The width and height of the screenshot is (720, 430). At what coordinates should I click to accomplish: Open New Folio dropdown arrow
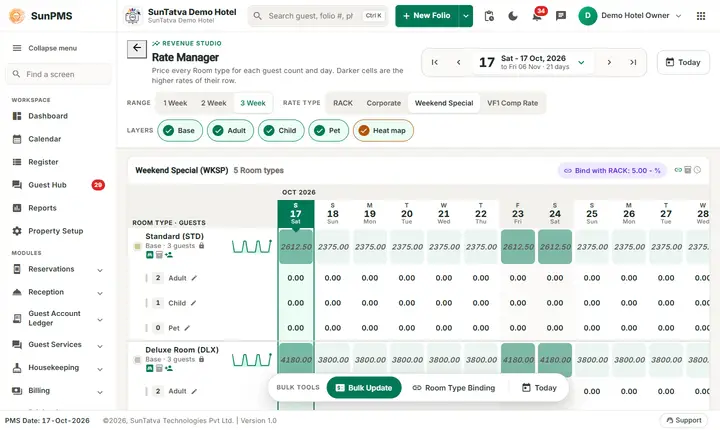[x=466, y=16]
